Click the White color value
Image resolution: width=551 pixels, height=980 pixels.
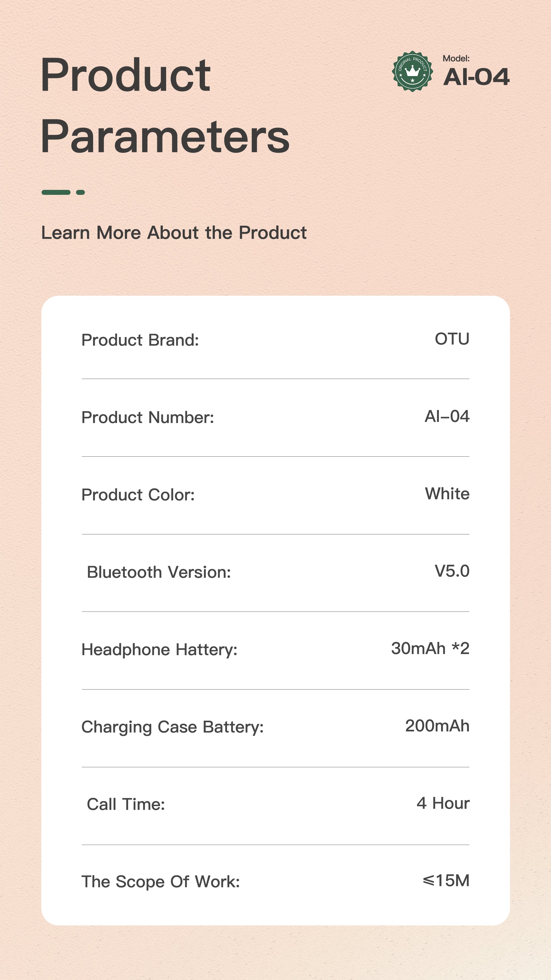(447, 494)
